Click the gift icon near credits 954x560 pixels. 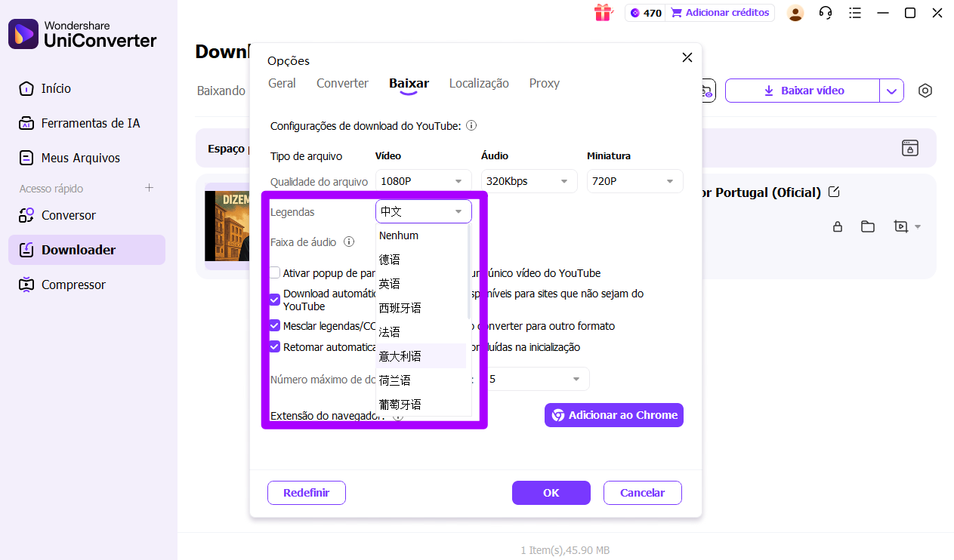point(604,13)
